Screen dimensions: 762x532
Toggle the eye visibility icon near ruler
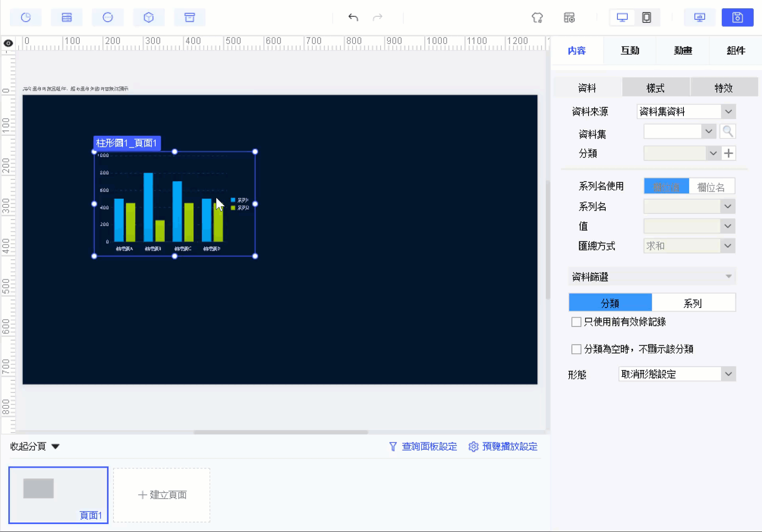coord(8,43)
